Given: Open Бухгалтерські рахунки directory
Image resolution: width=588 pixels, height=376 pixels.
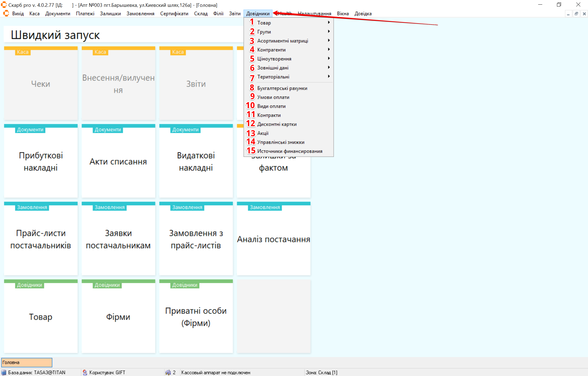Looking at the screenshot, I should point(282,88).
